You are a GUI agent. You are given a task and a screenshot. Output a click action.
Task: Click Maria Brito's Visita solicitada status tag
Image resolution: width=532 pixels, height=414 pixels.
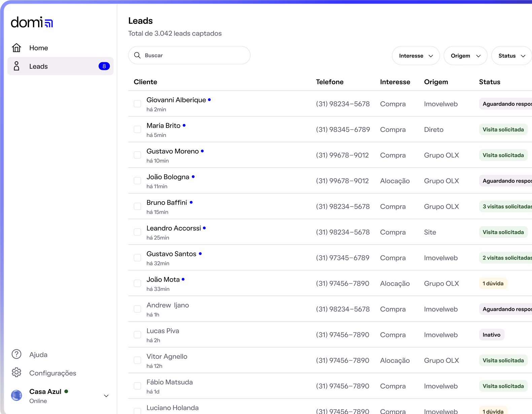(503, 130)
